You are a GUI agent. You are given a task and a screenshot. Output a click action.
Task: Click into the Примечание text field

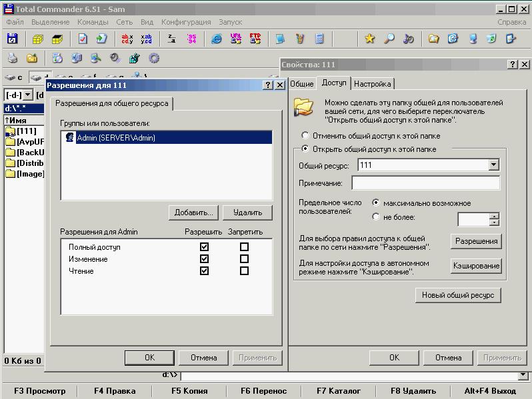[x=425, y=183]
